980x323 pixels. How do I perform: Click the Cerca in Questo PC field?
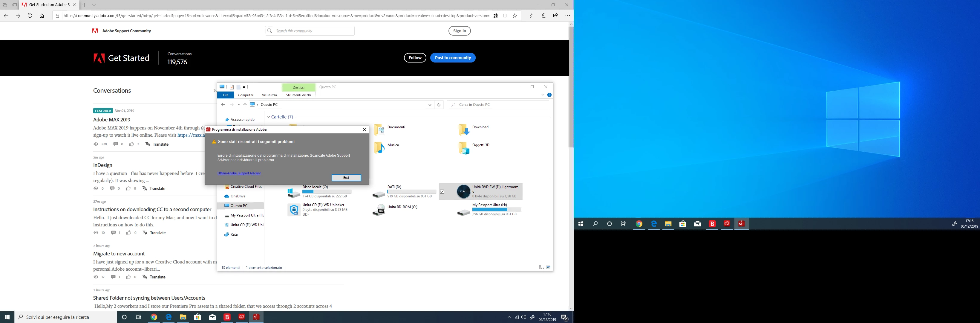click(x=497, y=105)
